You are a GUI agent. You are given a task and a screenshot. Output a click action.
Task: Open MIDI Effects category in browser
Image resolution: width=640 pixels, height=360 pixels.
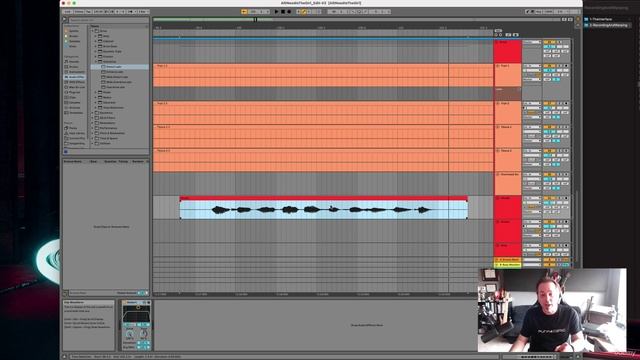point(74,82)
